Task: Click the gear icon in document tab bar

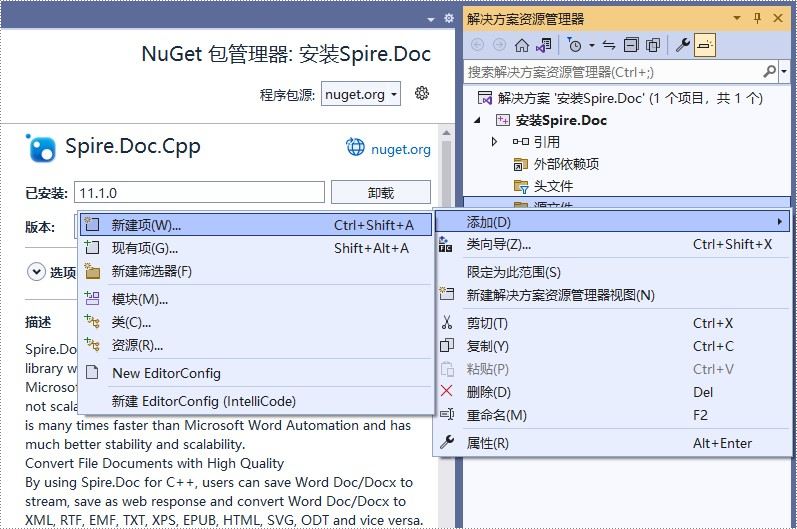Action: click(449, 18)
